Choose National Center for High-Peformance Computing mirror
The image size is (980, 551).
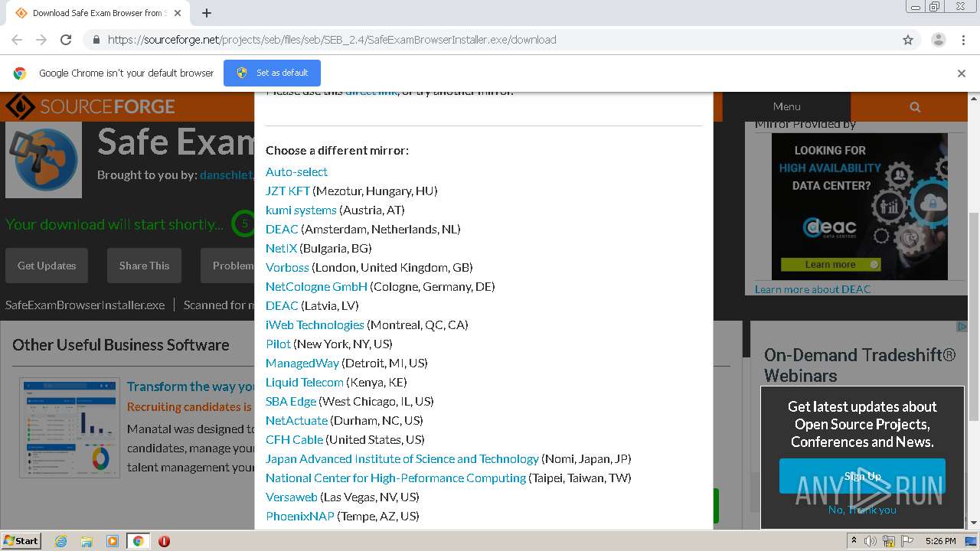[x=396, y=478]
